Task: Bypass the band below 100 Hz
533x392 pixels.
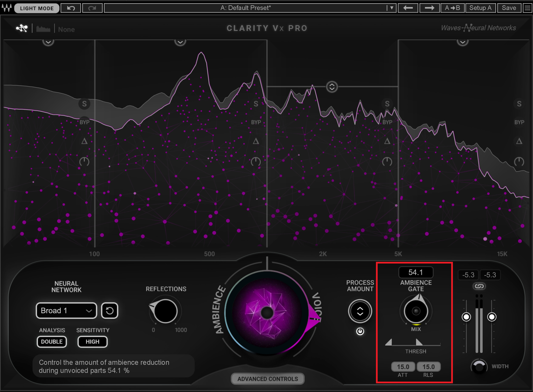Action: pos(84,122)
